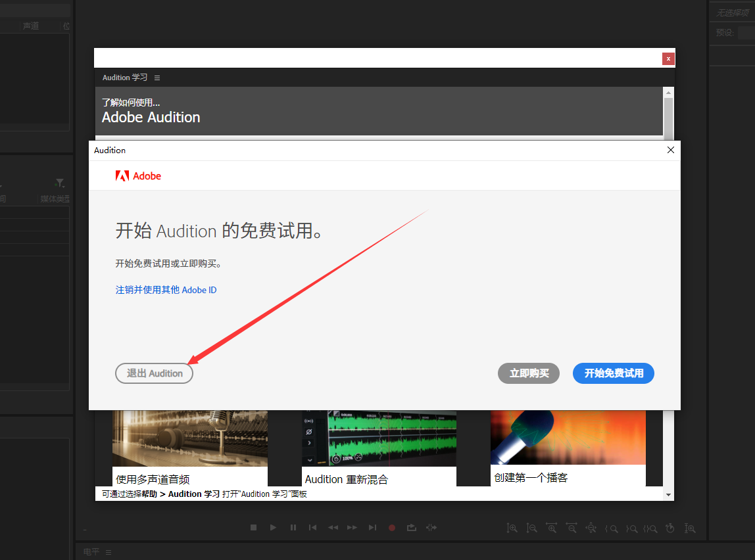Toggle pause in the transport controls

point(293,527)
